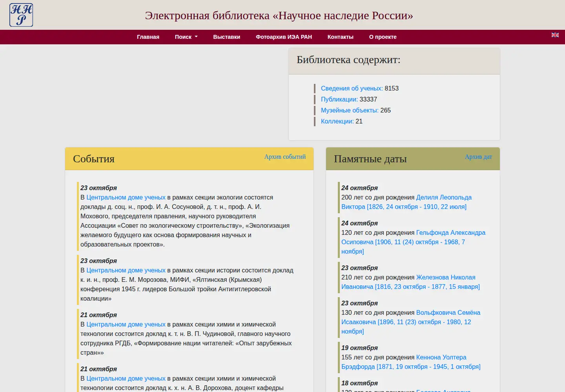Open Вольфковича Семёна Исааковича biography link

411,322
